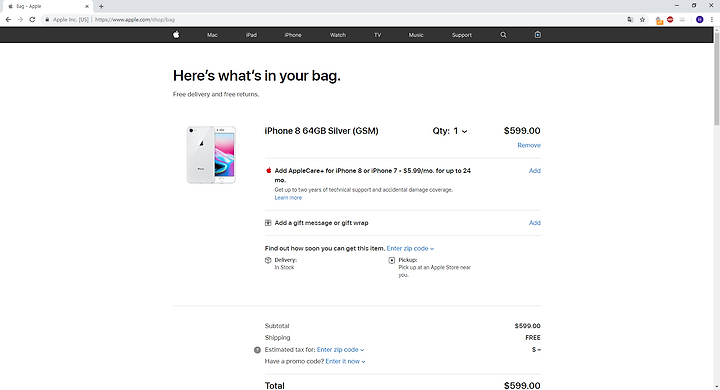The width and height of the screenshot is (720, 390).
Task: Click the $599.00 item price
Action: coord(522,131)
